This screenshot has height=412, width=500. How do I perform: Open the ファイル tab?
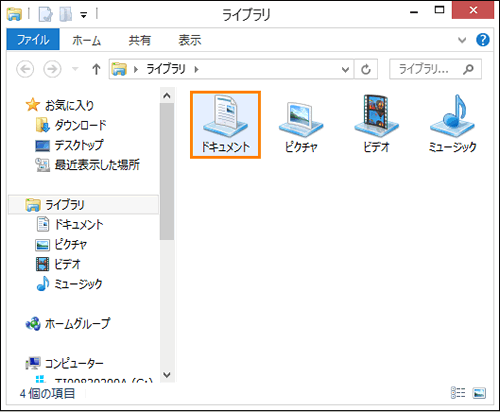click(33, 40)
